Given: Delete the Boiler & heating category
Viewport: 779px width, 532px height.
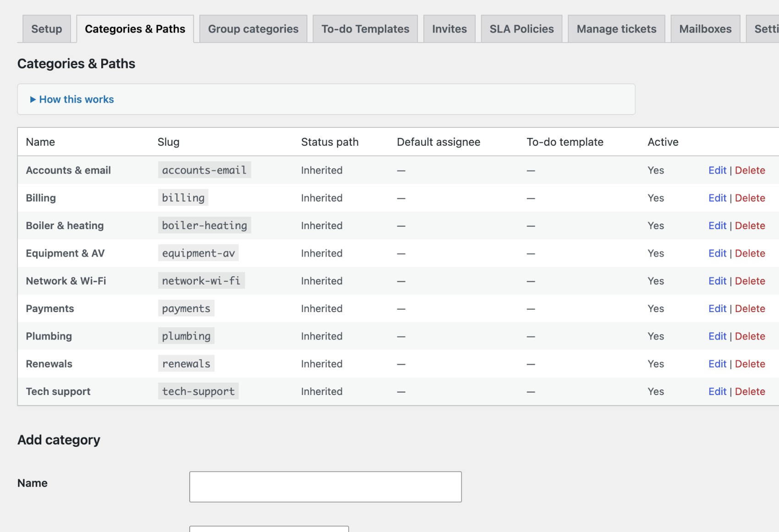Looking at the screenshot, I should 750,225.
